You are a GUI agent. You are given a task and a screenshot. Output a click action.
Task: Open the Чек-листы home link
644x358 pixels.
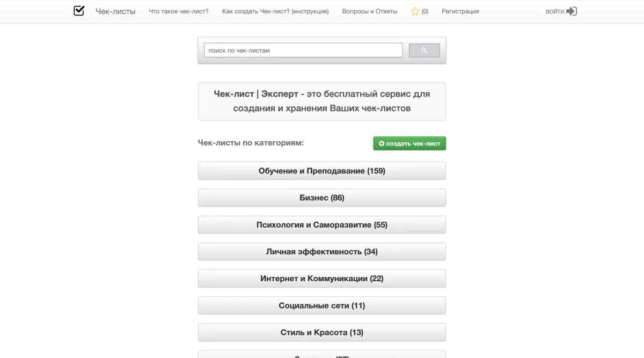click(x=115, y=11)
